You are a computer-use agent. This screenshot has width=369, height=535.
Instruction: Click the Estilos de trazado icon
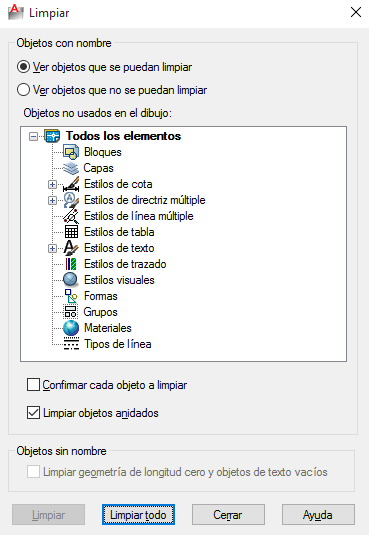click(71, 264)
